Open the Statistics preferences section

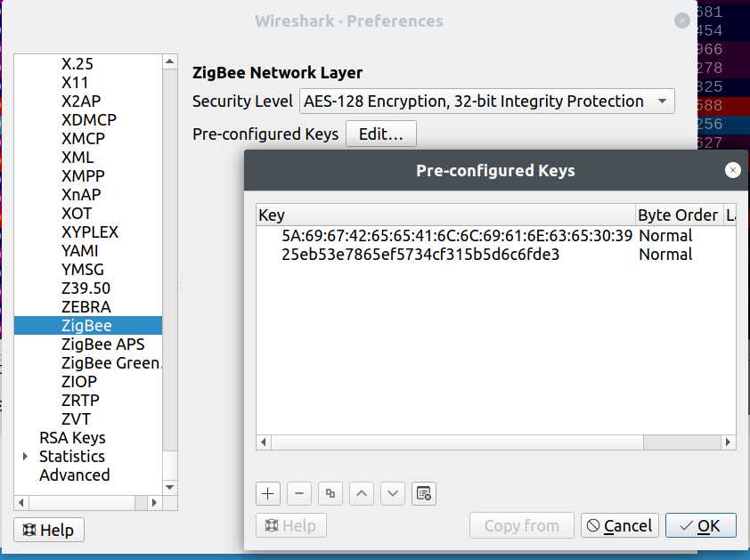[x=72, y=456]
